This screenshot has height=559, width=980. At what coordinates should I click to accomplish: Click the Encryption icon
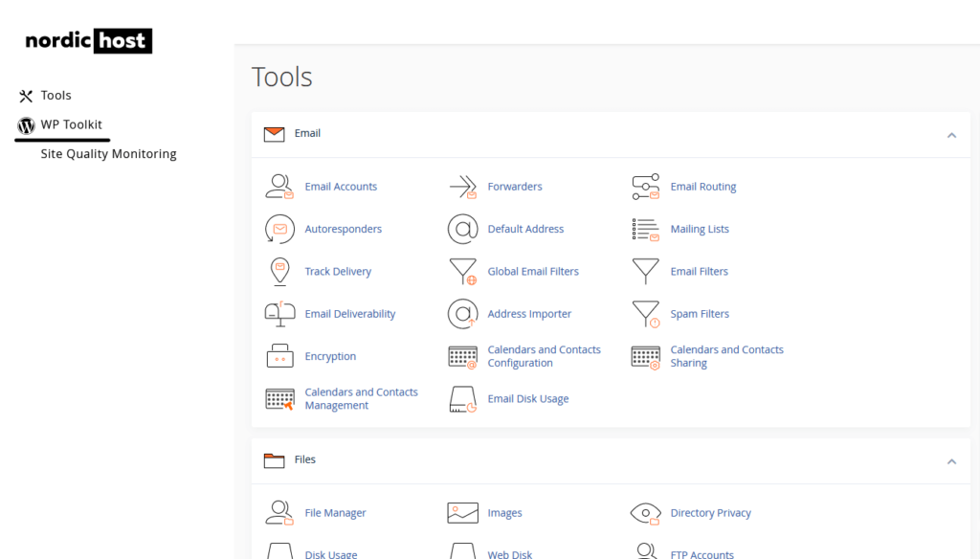coord(279,356)
